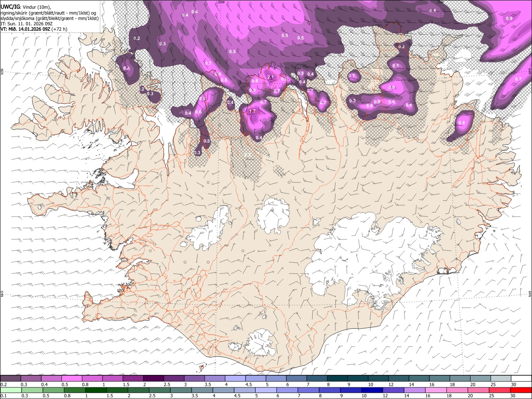Screen dimensions: 532x399
Task: Click pure red lower swatch after 30
Action: coord(520,390)
